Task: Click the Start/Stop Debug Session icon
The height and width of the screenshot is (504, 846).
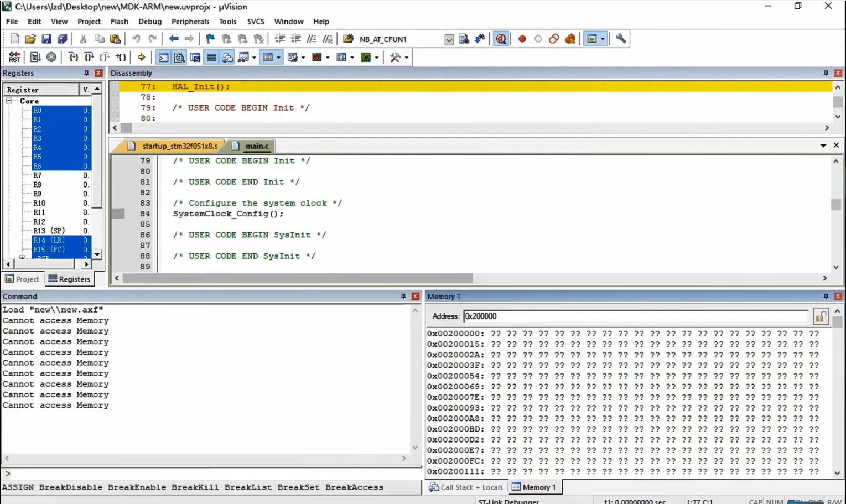Action: point(501,39)
